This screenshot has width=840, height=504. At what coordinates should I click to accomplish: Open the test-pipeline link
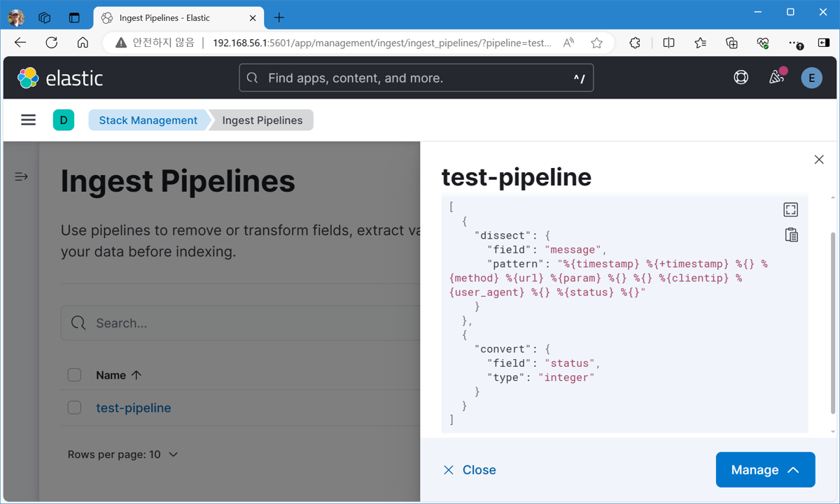[x=133, y=407]
